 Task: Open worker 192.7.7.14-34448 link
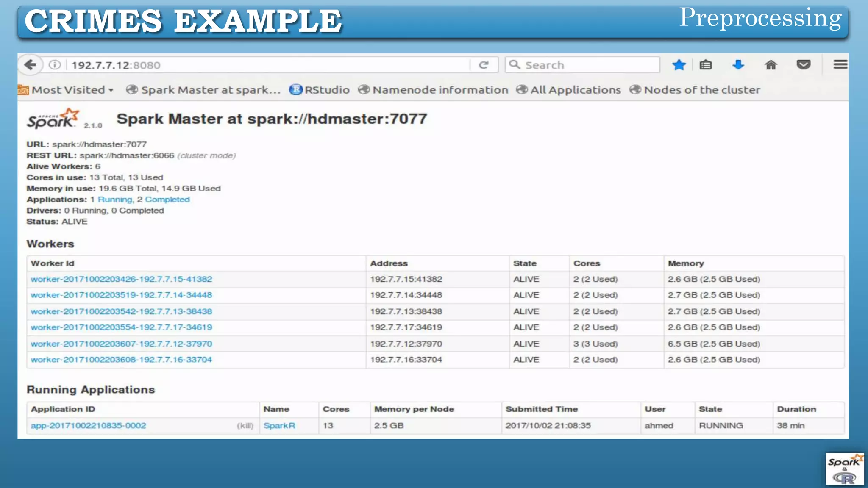click(121, 295)
